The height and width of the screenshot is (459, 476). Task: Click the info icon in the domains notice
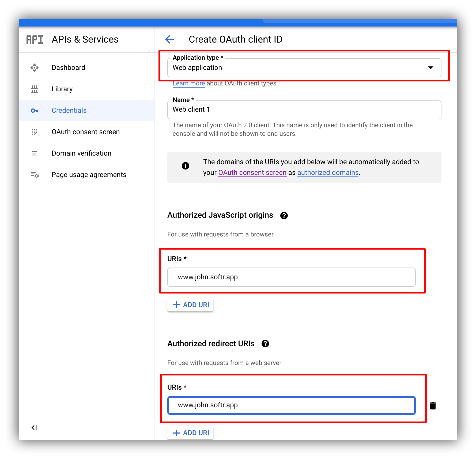(x=186, y=166)
